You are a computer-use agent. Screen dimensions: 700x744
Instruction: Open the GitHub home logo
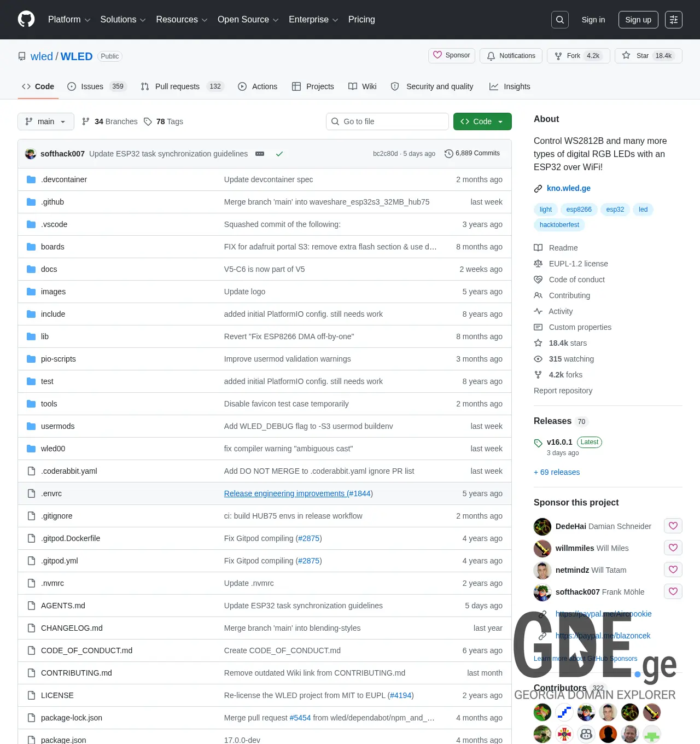tap(26, 20)
